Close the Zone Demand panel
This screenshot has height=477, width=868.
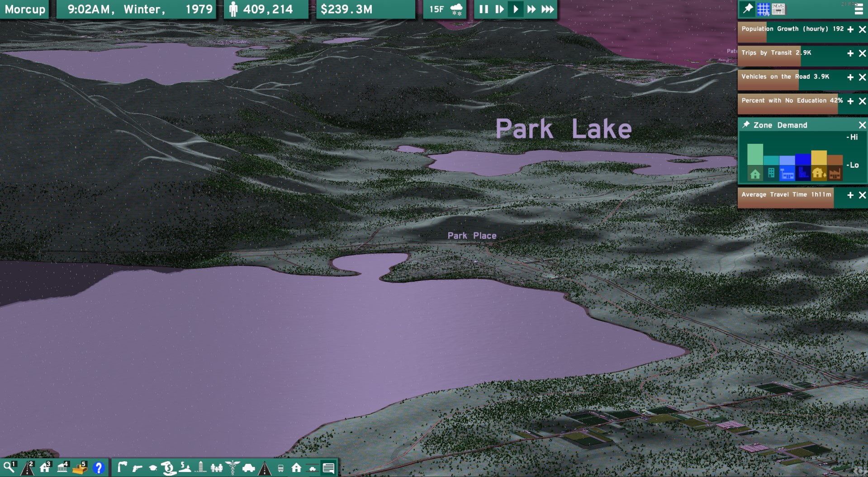pyautogui.click(x=862, y=125)
